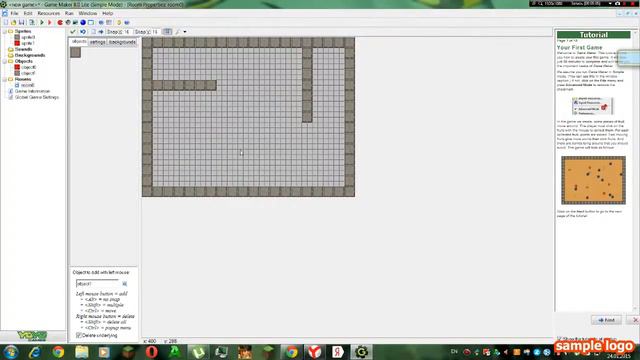Select the Backgrounds folder in tree
The height and width of the screenshot is (360, 640).
[30, 55]
